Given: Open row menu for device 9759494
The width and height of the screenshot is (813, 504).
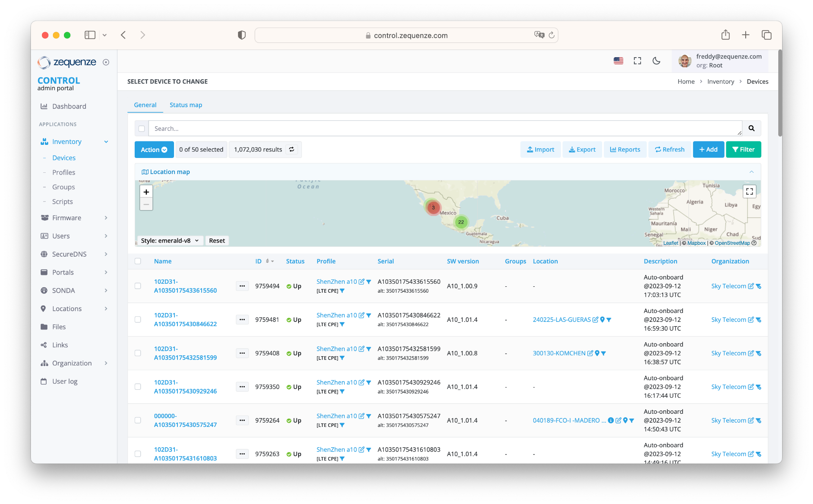Looking at the screenshot, I should 242,286.
